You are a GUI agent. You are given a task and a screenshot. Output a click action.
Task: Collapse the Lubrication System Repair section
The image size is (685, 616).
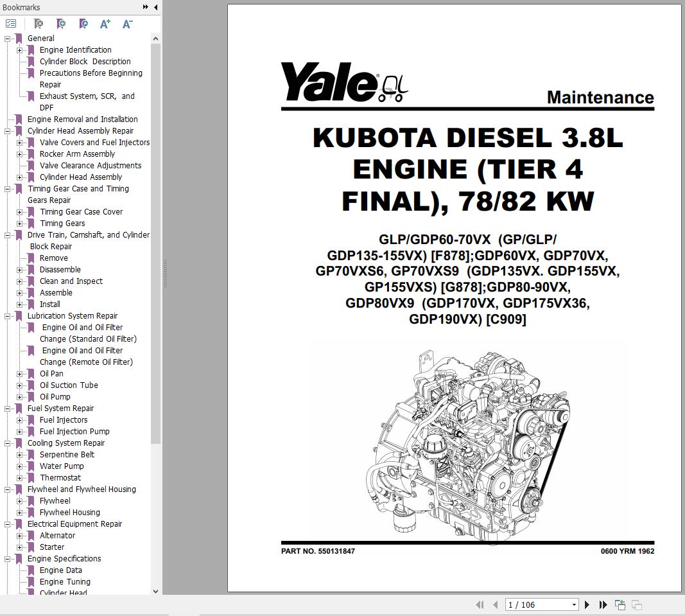(7, 316)
